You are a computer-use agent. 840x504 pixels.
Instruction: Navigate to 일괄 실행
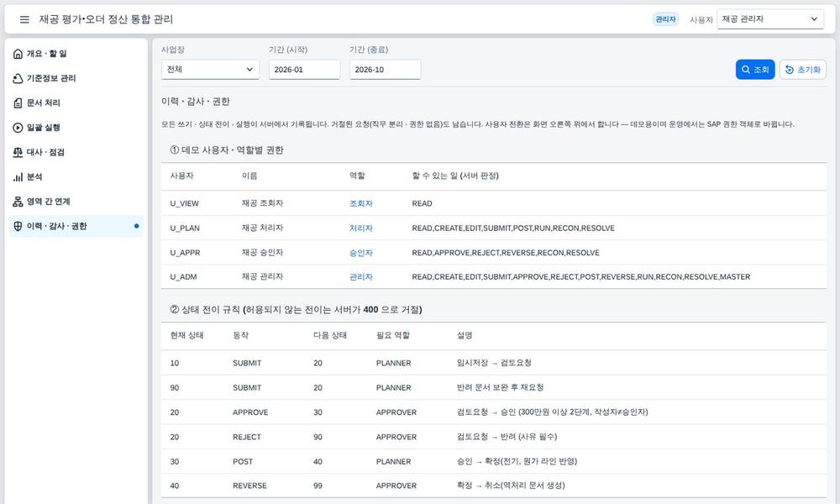[76, 128]
